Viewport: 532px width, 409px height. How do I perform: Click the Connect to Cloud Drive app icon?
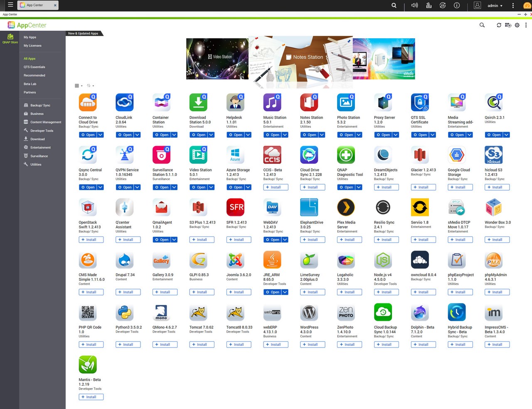point(88,102)
